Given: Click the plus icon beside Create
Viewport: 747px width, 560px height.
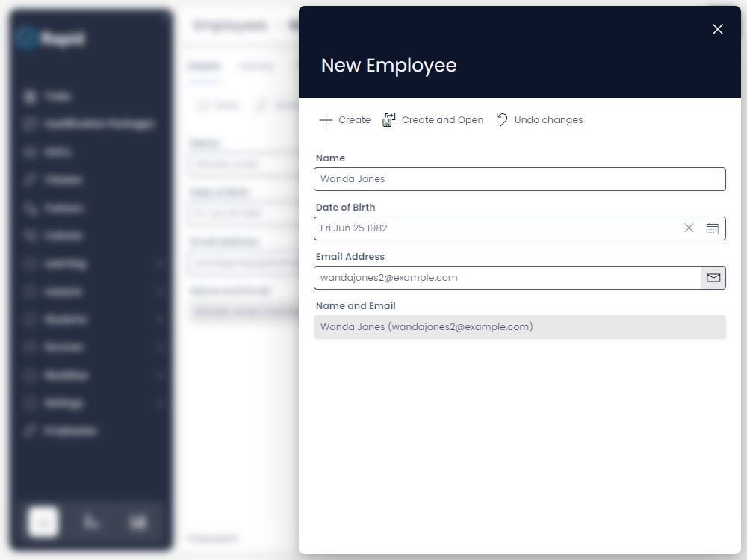Looking at the screenshot, I should [x=326, y=120].
